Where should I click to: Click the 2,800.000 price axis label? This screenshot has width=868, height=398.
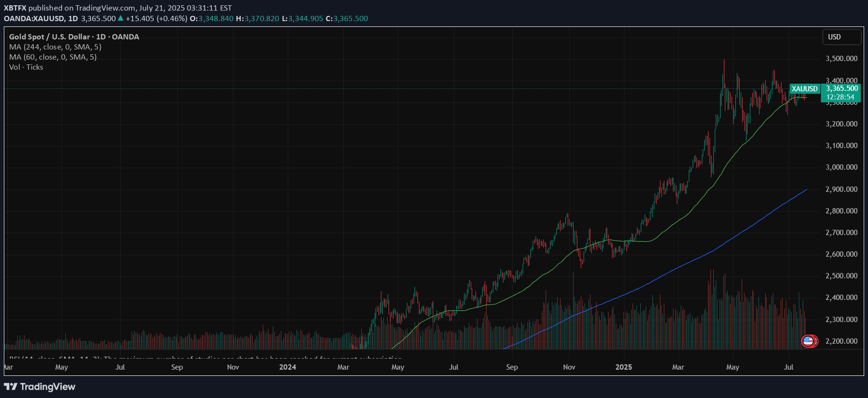tap(842, 211)
